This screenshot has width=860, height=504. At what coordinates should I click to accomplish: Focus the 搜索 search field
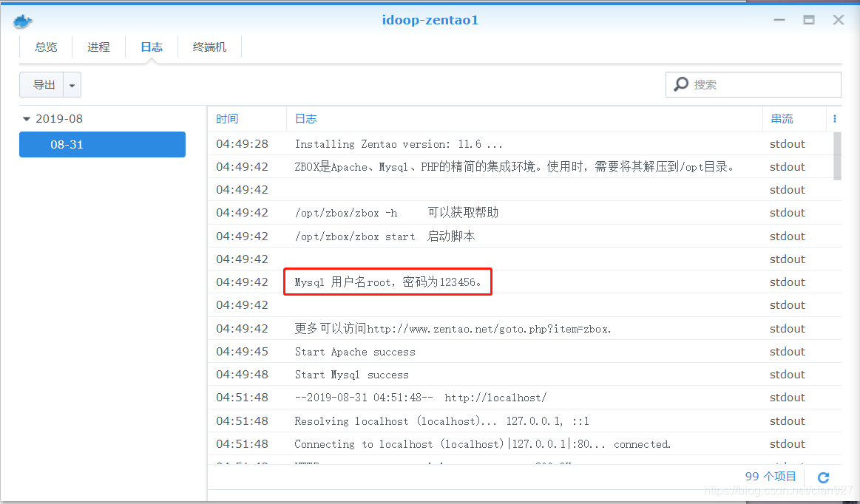[x=753, y=84]
